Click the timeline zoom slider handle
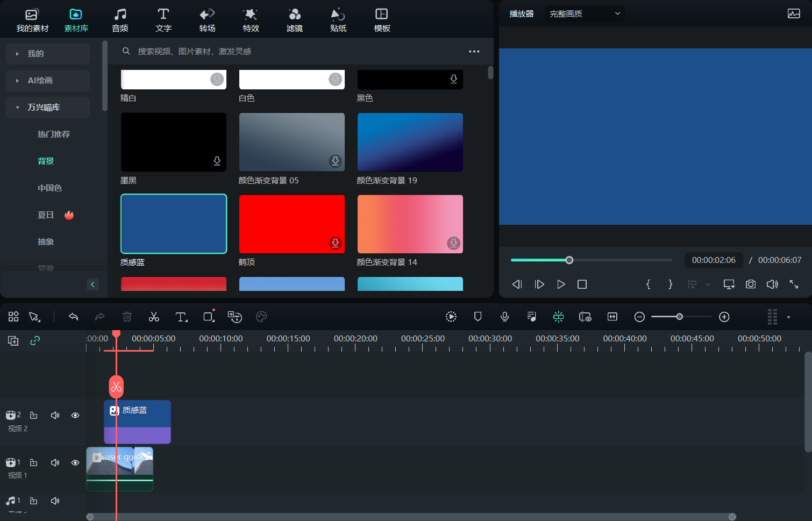Screen dimensions: 812x521 click(680, 317)
